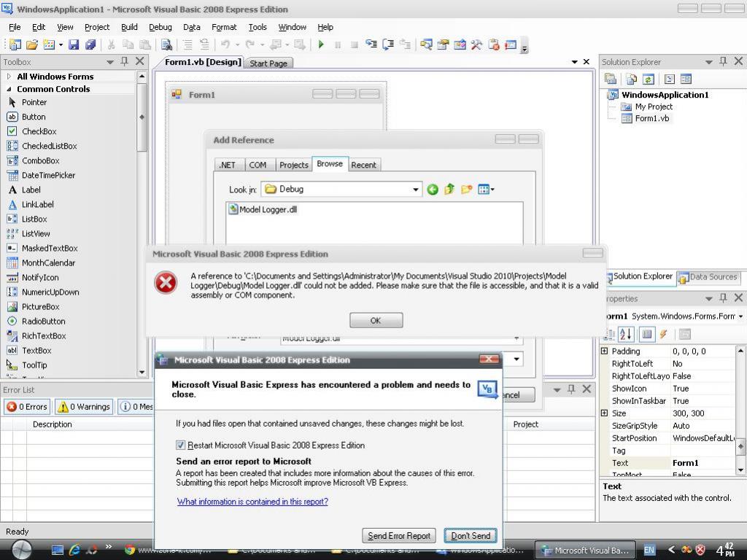The width and height of the screenshot is (747, 560).
Task: Click OK in the reference error dialog
Action: [x=376, y=321]
